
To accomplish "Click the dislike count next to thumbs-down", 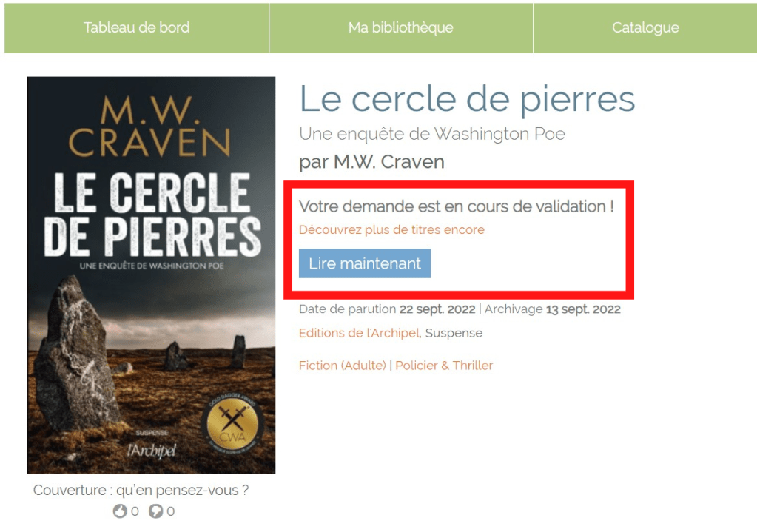I will (170, 511).
